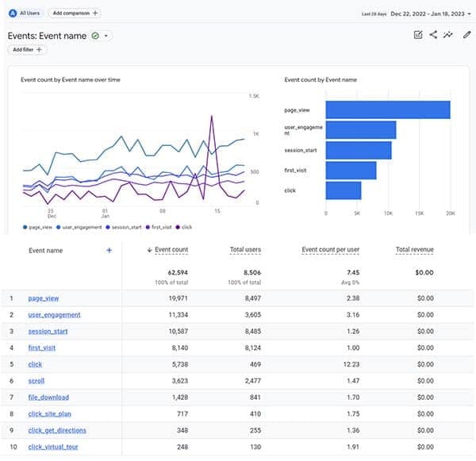Click the page_view bar in bar chart
476x461 pixels.
387,109
